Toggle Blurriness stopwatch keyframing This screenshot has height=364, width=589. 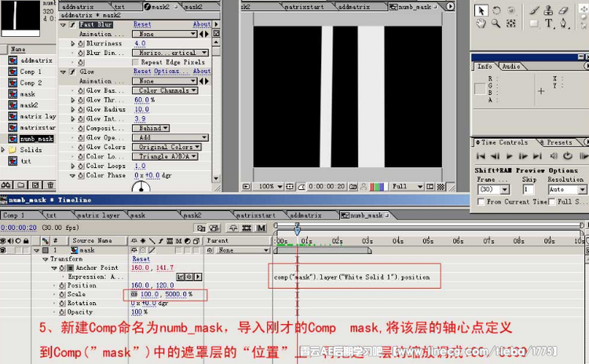point(81,43)
